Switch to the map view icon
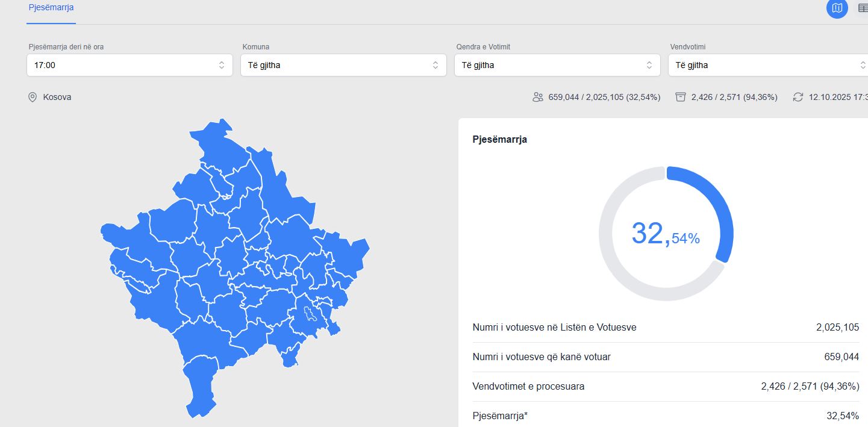The image size is (868, 427). [837, 8]
